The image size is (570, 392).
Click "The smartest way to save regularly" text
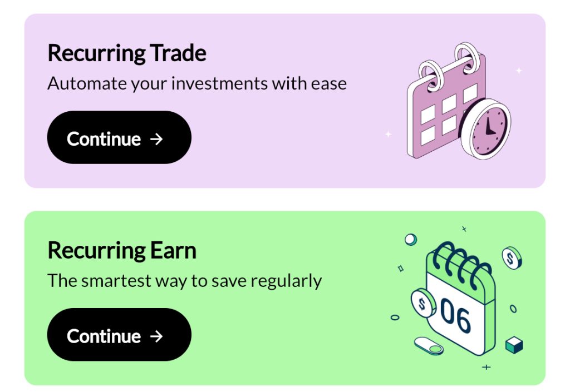185,280
